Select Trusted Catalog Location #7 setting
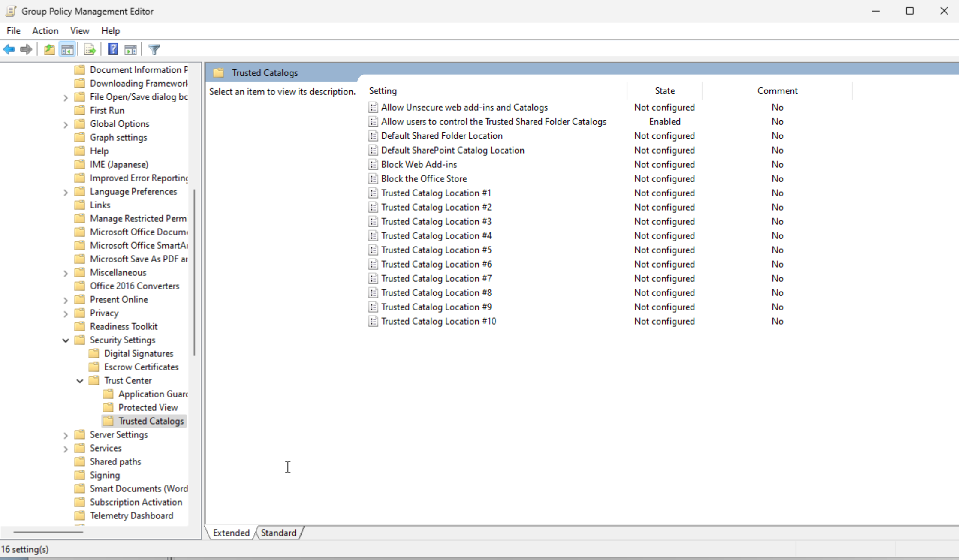 point(436,279)
